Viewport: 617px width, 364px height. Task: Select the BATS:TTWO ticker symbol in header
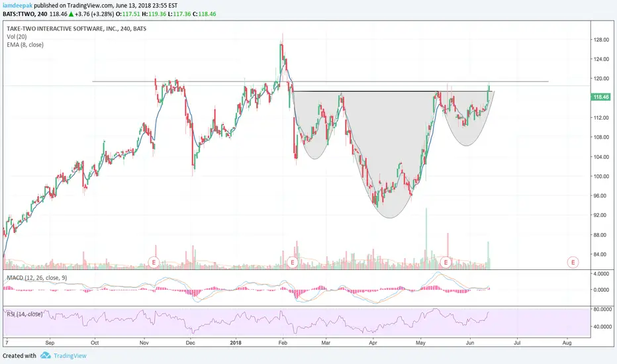pos(19,14)
